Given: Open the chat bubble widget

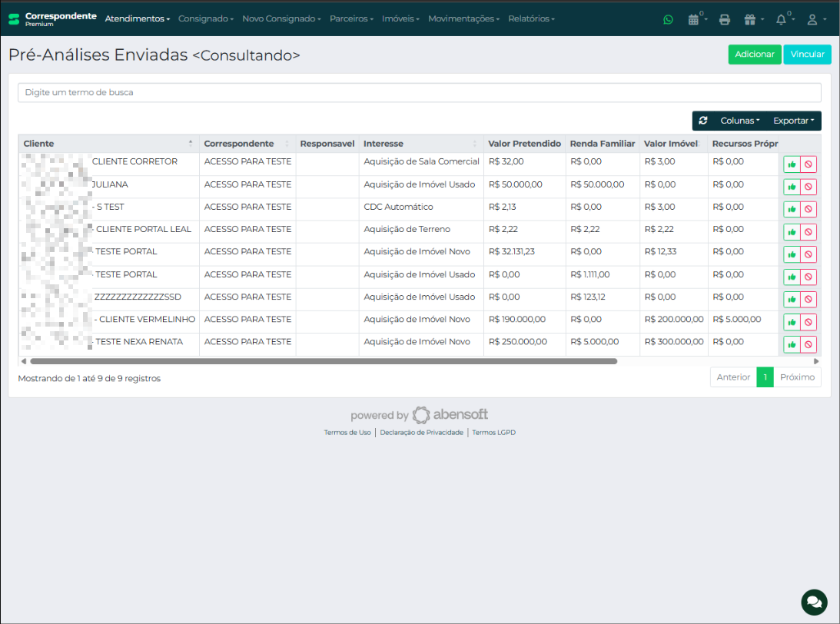Looking at the screenshot, I should (814, 602).
